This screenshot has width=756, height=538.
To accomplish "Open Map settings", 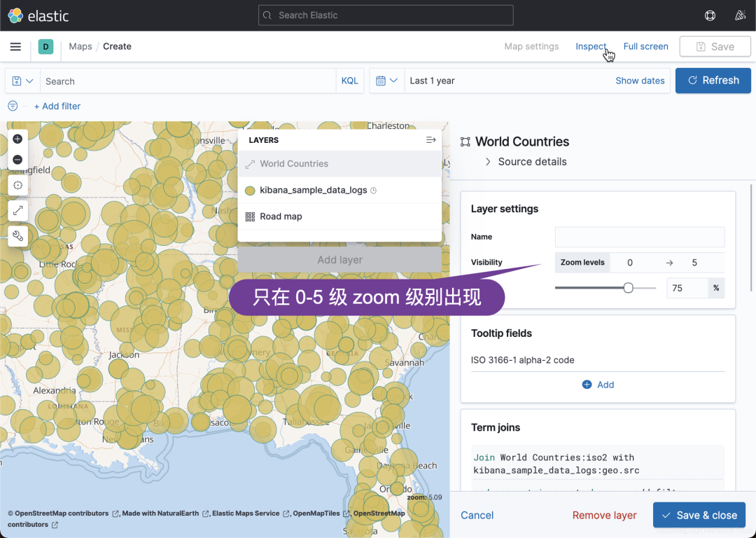I will [531, 46].
